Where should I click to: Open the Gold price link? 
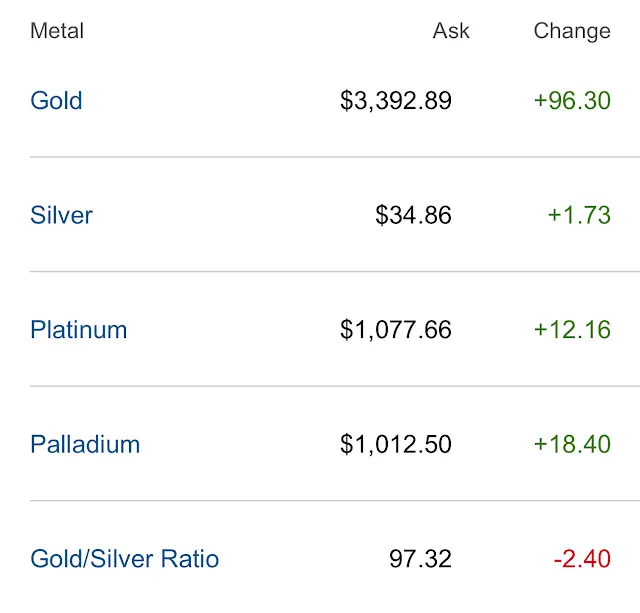coord(56,100)
